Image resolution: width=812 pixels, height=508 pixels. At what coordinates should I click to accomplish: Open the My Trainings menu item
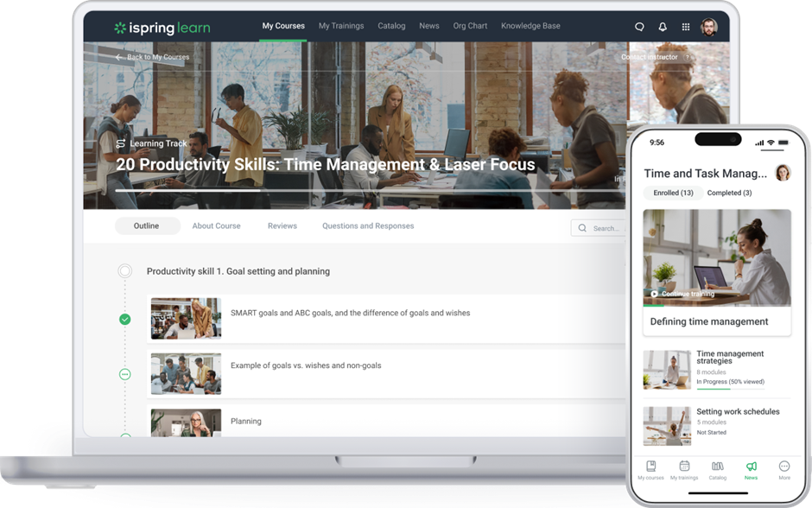coord(341,26)
